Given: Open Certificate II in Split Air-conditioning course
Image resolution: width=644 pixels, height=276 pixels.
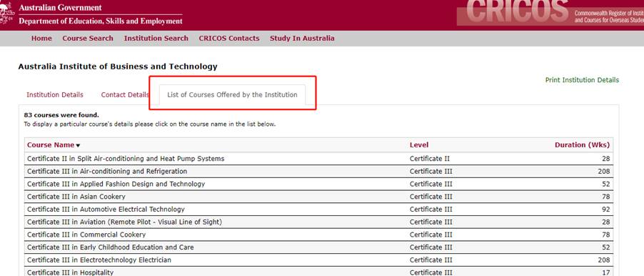Looking at the screenshot, I should (126, 158).
